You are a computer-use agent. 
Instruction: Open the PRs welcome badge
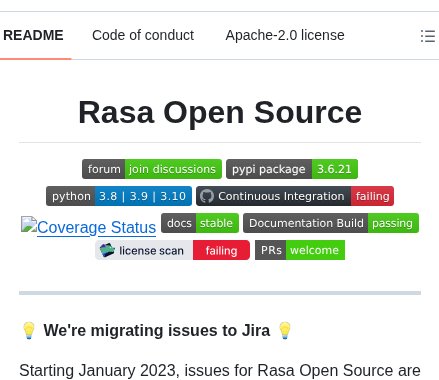[x=300, y=250]
